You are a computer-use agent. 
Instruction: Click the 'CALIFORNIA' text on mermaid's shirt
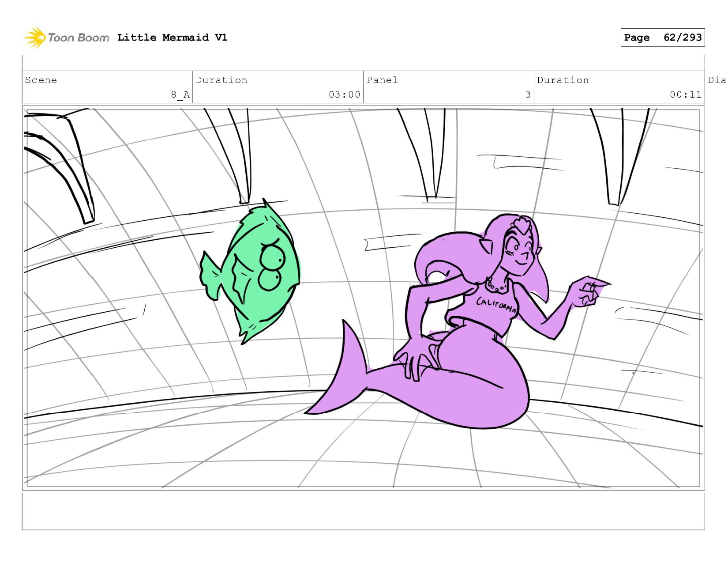pos(496,305)
